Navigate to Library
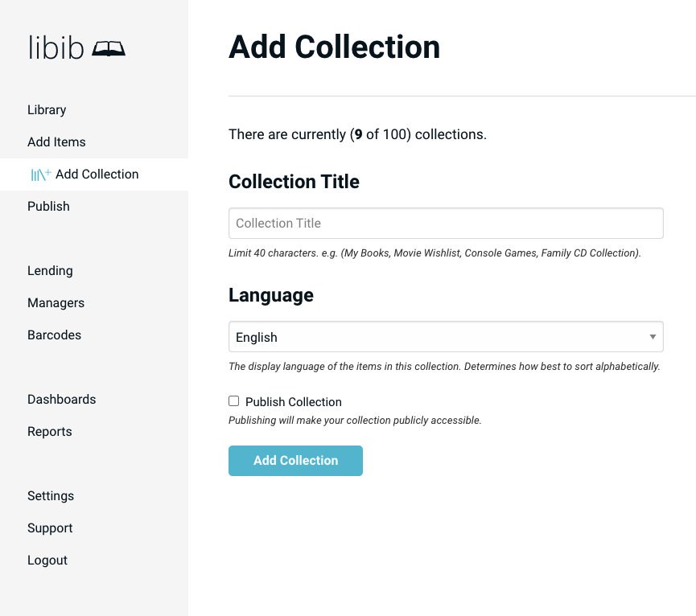The width and height of the screenshot is (696, 616). 47,109
